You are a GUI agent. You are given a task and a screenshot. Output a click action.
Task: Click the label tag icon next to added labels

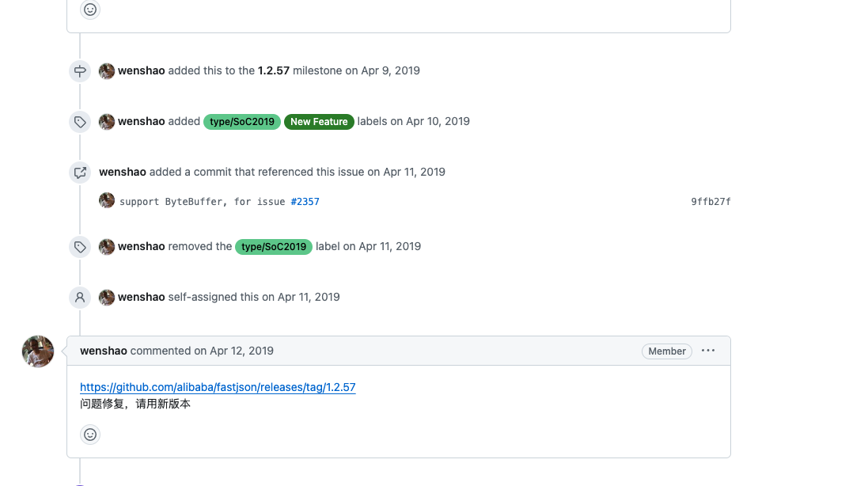point(79,122)
